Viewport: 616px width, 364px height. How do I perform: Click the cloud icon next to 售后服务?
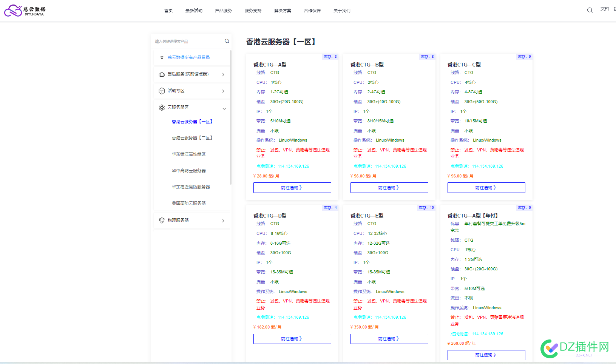pos(162,74)
